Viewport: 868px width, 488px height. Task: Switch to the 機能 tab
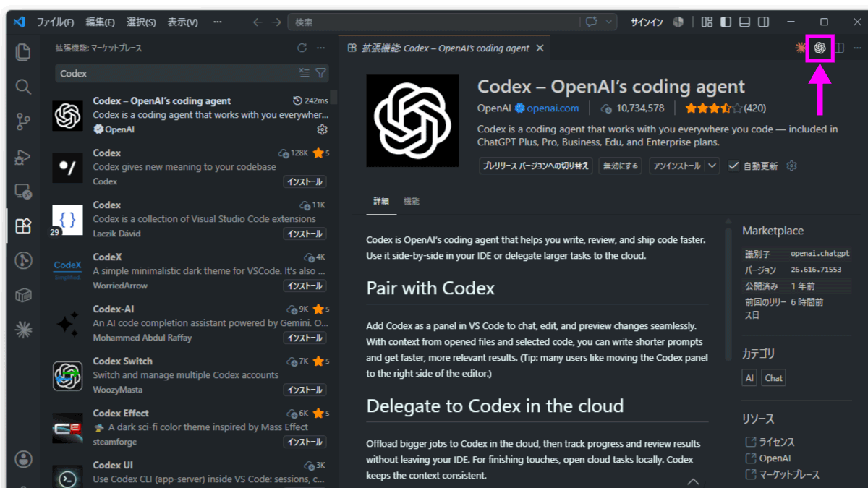[412, 202]
